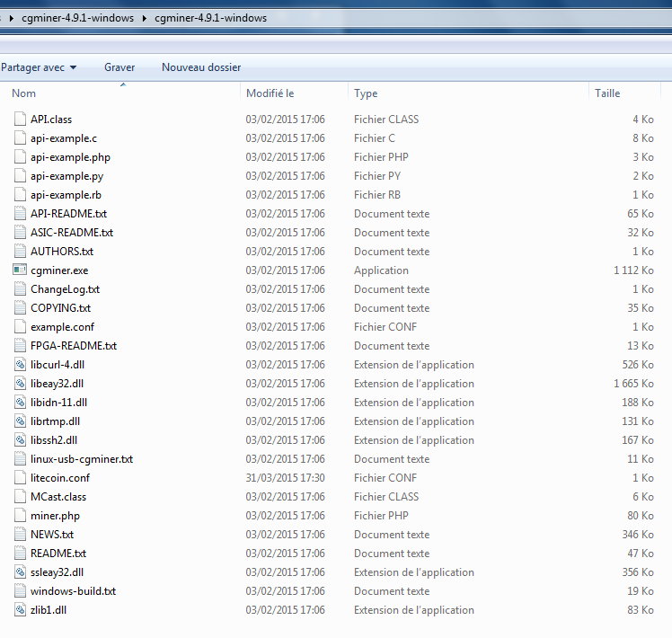
Task: Sort files by Taille column header
Action: [607, 93]
